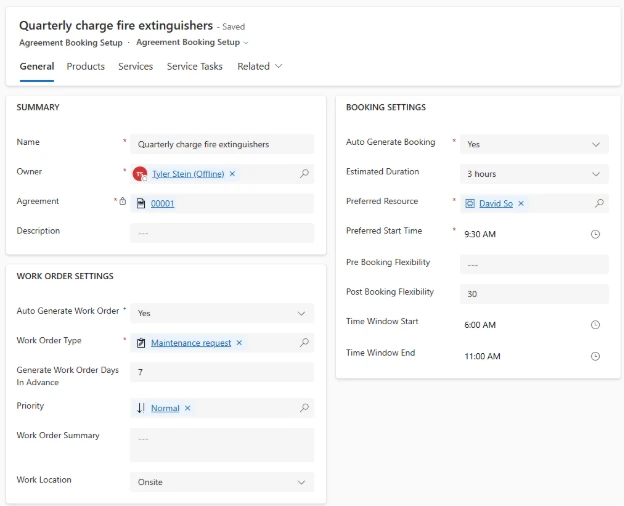Viewport: 624px width, 506px height.
Task: Expand the Auto Generate Booking dropdown
Action: point(596,144)
